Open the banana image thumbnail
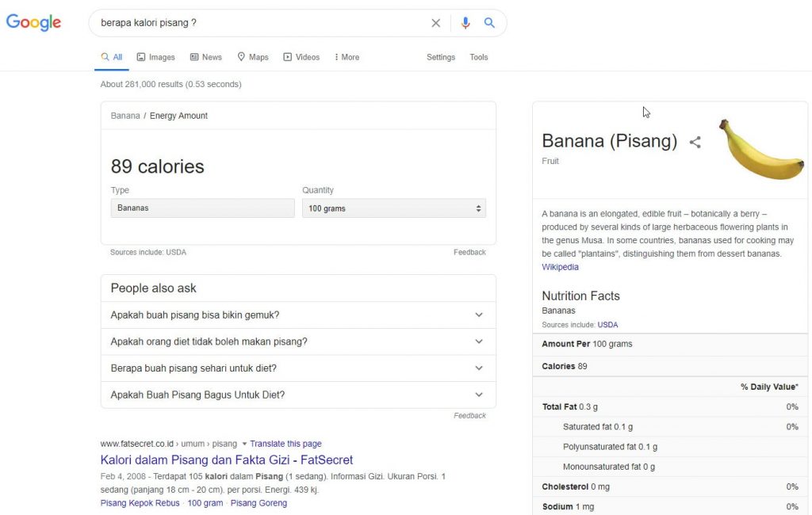Image resolution: width=812 pixels, height=515 pixels. point(761,150)
